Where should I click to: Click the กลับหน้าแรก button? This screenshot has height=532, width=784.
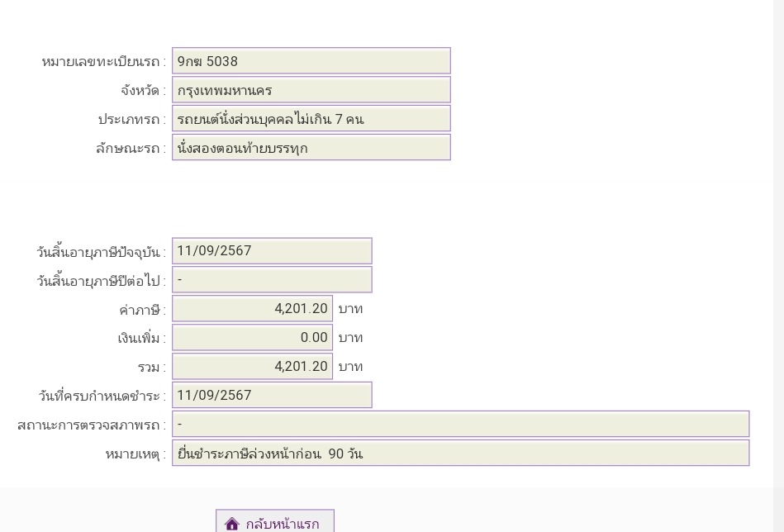(275, 521)
